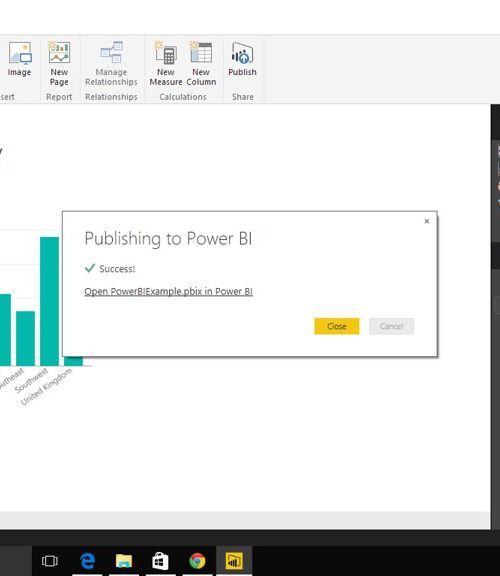The image size is (500, 576).
Task: Click the Southwest axis label
Action: (31, 380)
